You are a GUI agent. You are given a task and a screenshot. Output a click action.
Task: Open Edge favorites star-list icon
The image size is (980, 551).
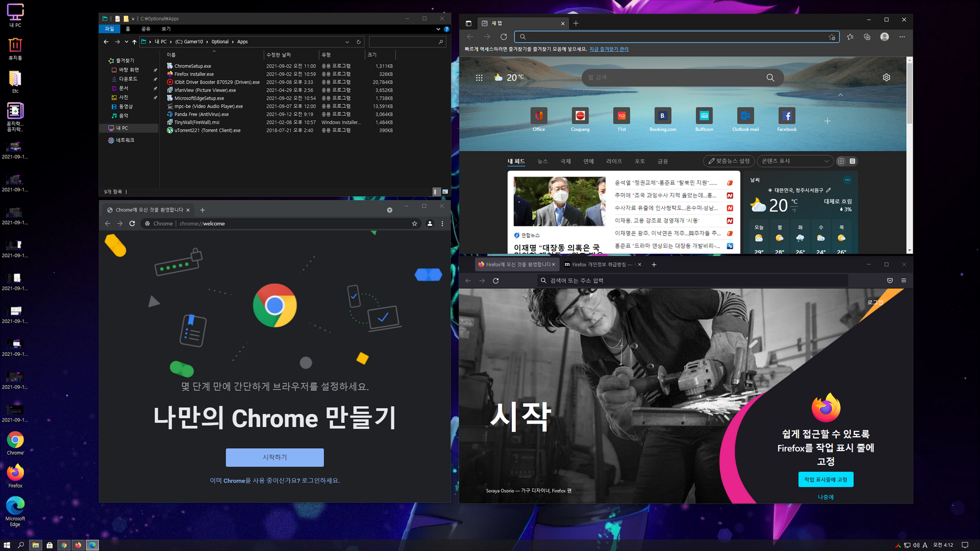[850, 37]
